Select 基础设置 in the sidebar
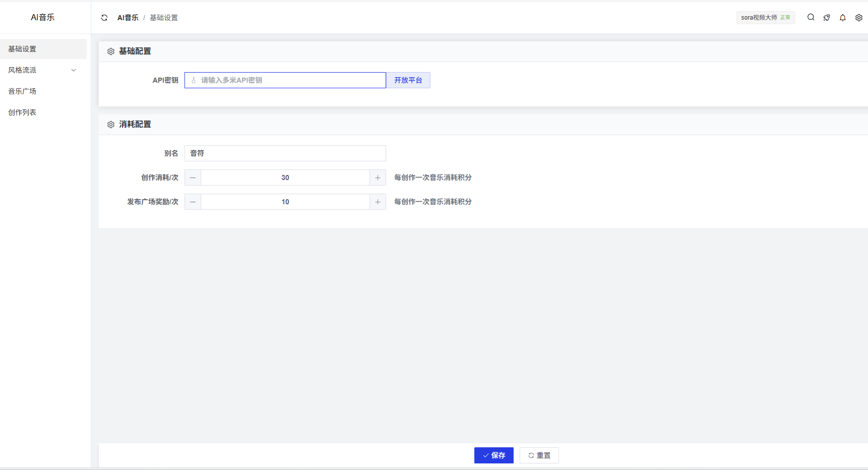 (x=22, y=49)
